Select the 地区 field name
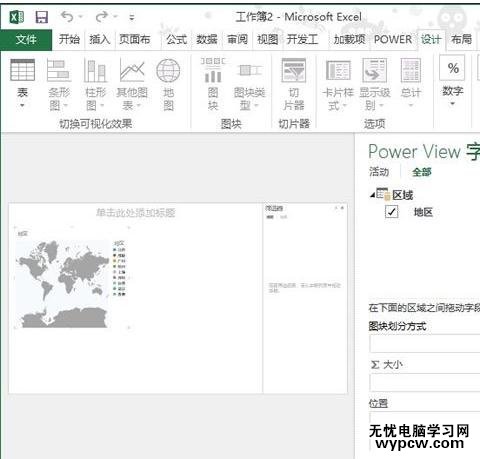The width and height of the screenshot is (480, 459). (423, 212)
